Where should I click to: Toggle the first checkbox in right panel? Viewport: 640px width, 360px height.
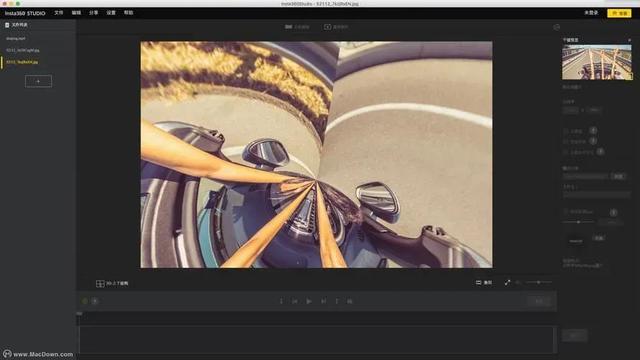[x=566, y=131]
